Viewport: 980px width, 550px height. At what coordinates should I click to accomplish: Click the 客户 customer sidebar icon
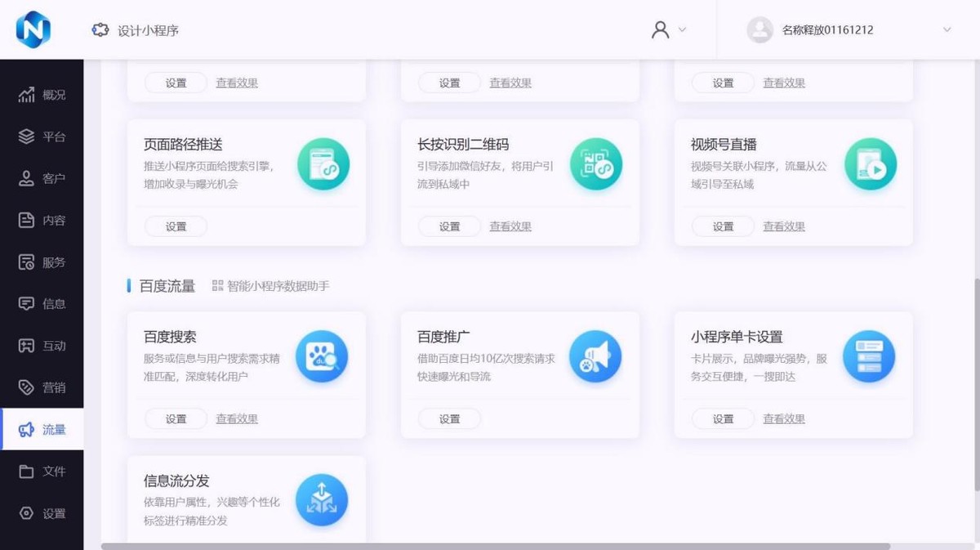click(25, 177)
